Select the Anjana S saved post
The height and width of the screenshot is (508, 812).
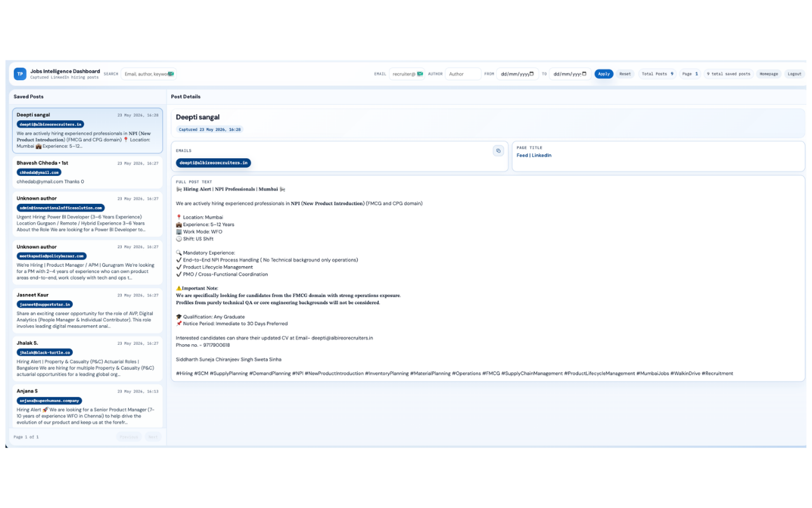[88, 406]
